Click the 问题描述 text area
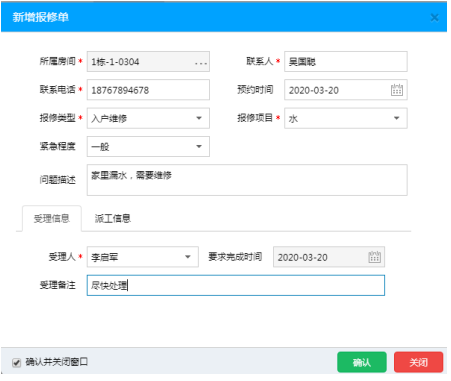The image size is (451, 381). tap(247, 180)
